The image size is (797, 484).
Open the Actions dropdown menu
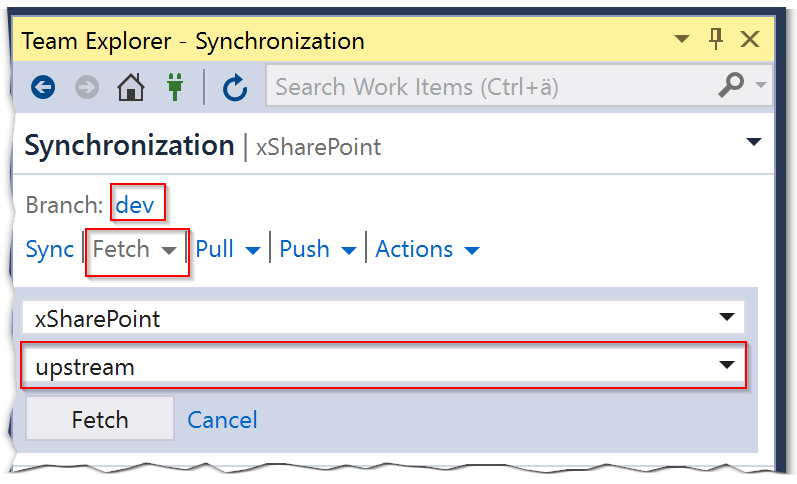[427, 249]
